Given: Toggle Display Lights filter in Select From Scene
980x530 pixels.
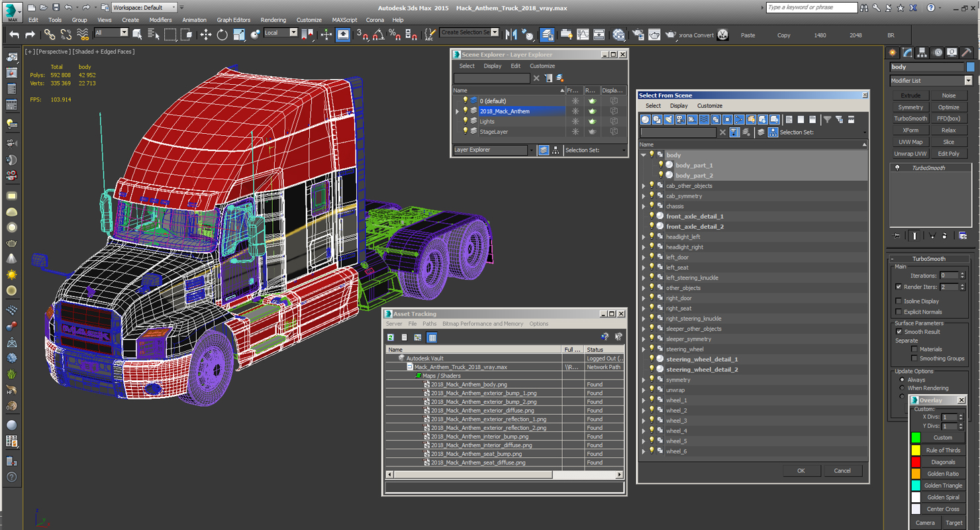Looking at the screenshot, I should coord(669,120).
